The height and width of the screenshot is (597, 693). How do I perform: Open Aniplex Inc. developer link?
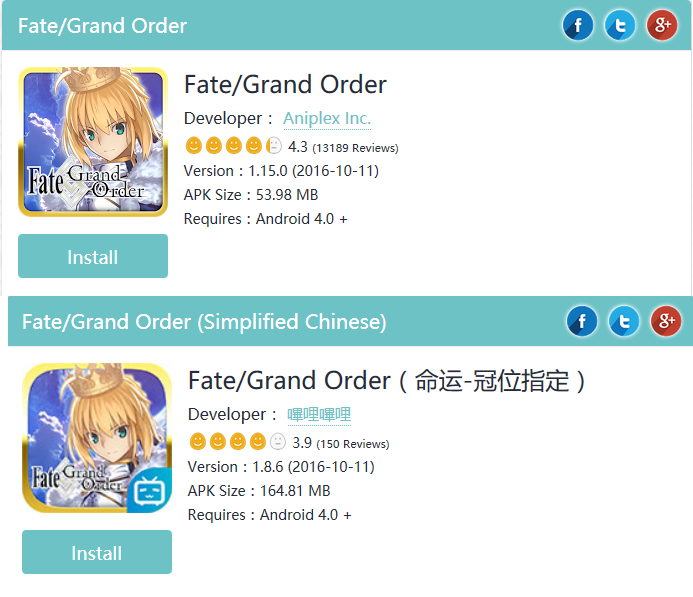[x=327, y=118]
